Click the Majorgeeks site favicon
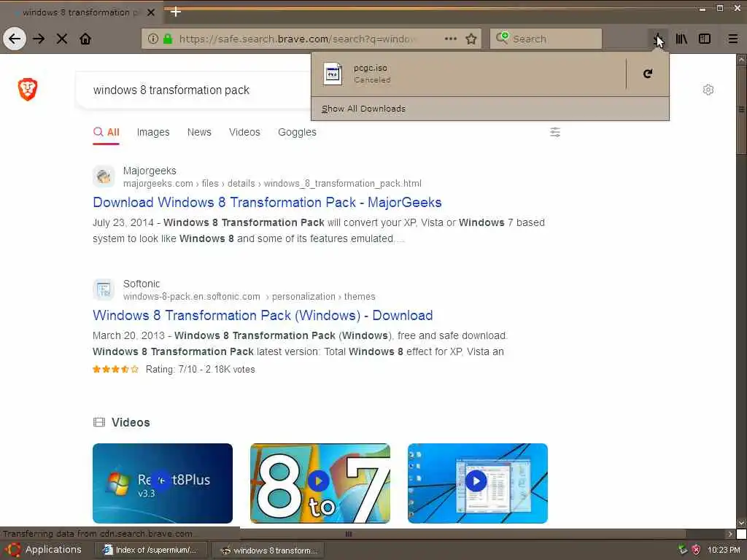The height and width of the screenshot is (560, 747). click(x=104, y=176)
